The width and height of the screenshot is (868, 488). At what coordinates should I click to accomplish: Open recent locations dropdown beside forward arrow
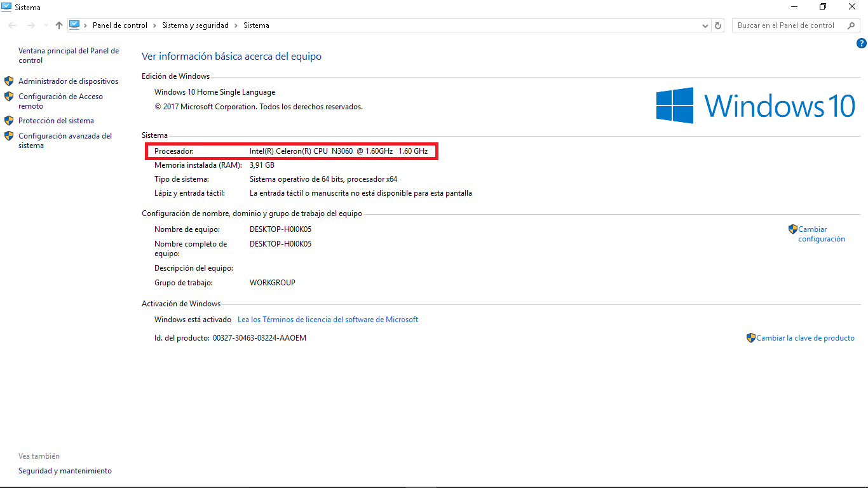pyautogui.click(x=45, y=25)
